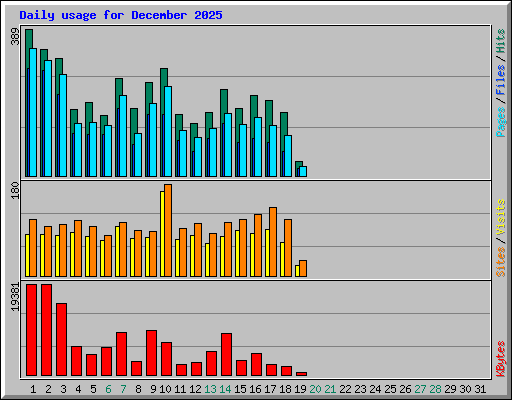This screenshot has height=400, width=512.
Task: Click the 180 axis label
Action: [x=15, y=191]
